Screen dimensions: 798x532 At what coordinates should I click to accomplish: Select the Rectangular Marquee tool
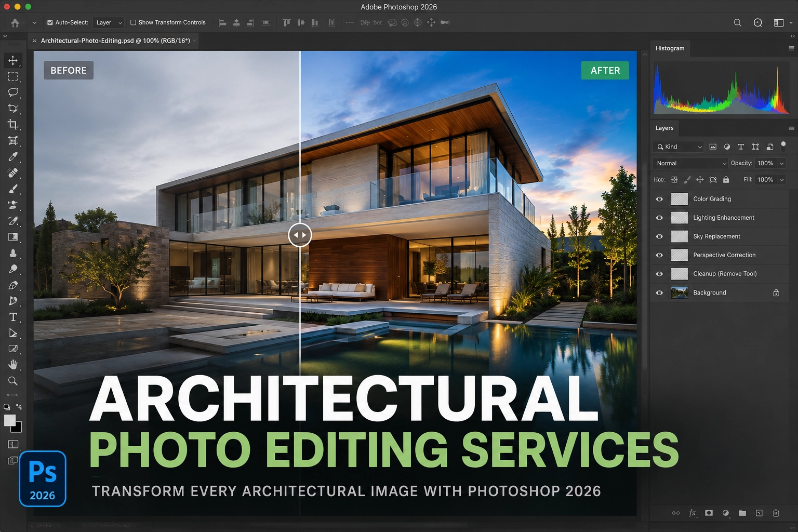coord(13,76)
